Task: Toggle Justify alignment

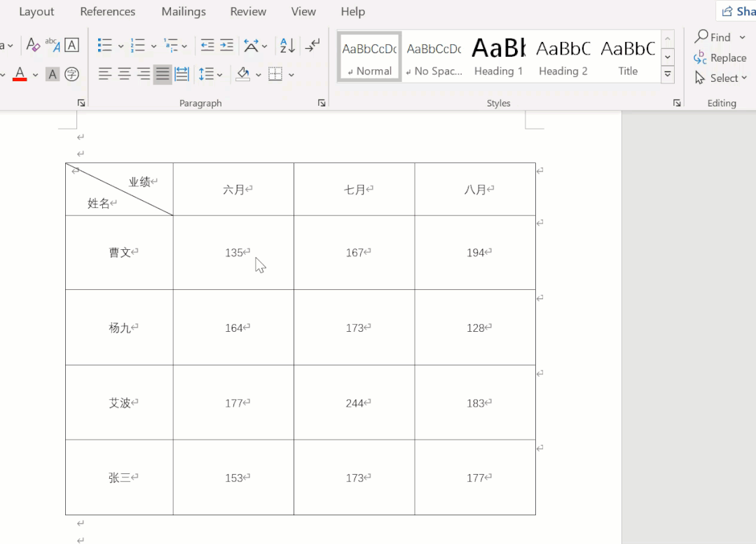Action: pyautogui.click(x=163, y=74)
